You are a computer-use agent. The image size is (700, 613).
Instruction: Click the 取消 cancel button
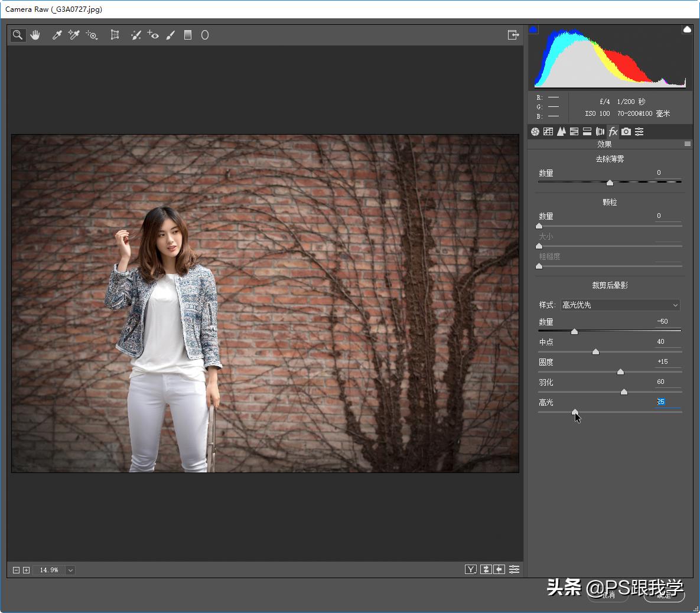(607, 595)
